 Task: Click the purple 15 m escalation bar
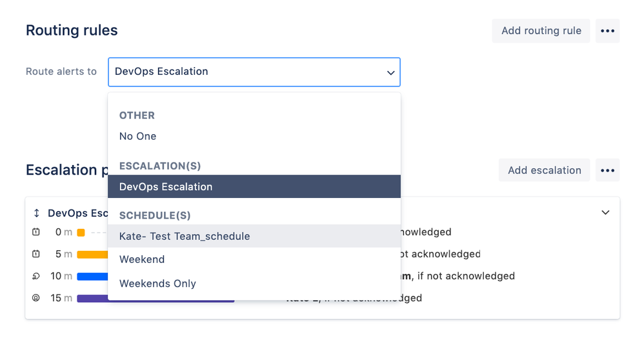92,298
